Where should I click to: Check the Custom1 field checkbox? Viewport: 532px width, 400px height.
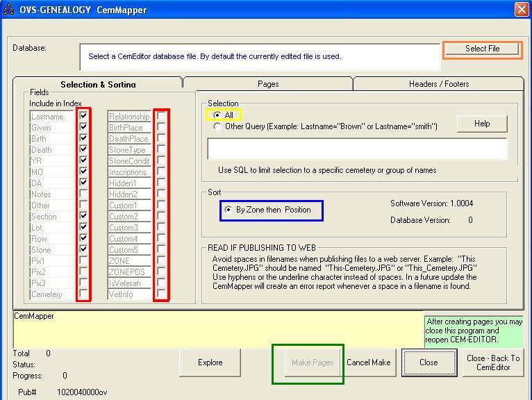161,205
